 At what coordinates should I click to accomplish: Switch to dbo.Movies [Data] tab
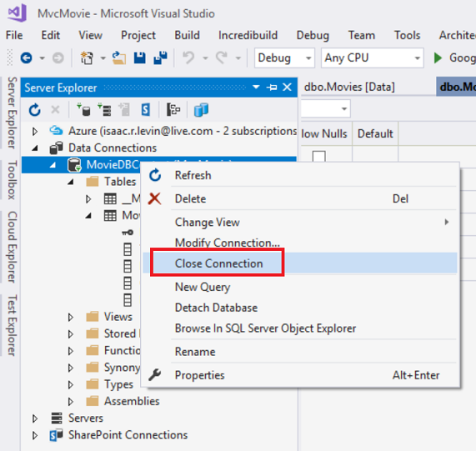click(x=349, y=87)
